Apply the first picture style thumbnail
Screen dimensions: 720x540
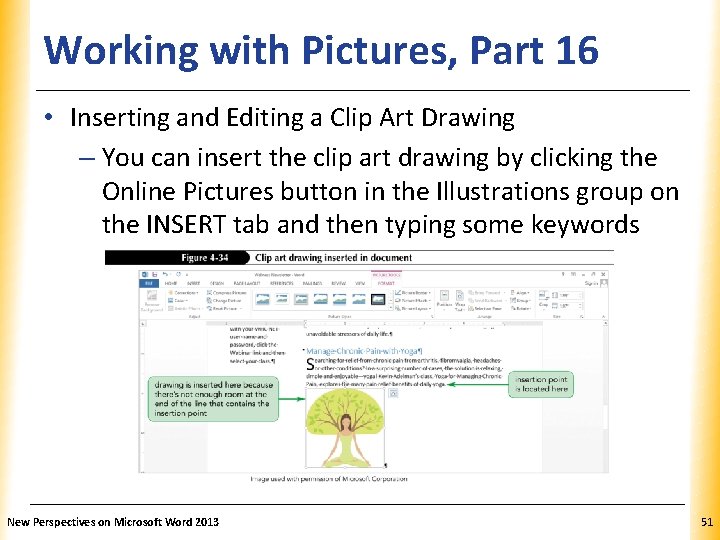263,299
